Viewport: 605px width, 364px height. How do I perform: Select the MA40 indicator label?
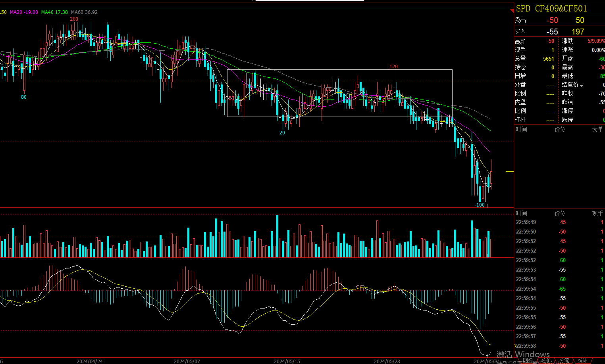(54, 12)
